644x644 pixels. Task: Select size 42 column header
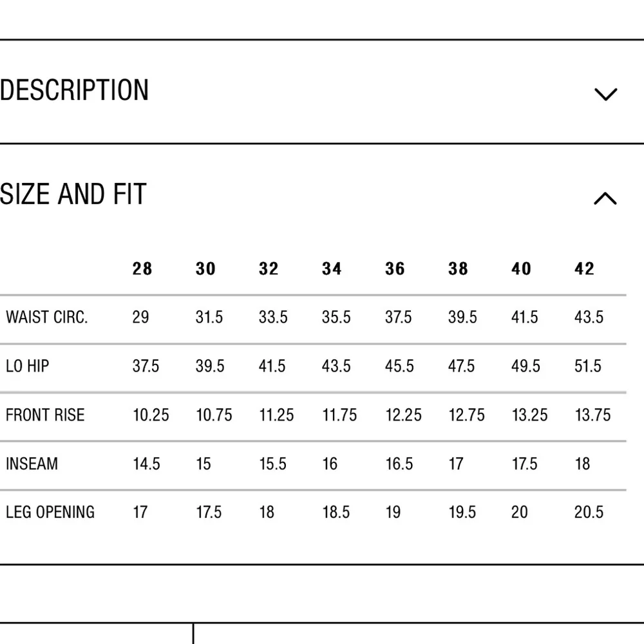coord(584,269)
